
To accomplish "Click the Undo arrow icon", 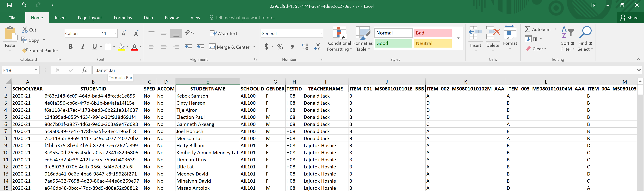I will click(24, 5).
